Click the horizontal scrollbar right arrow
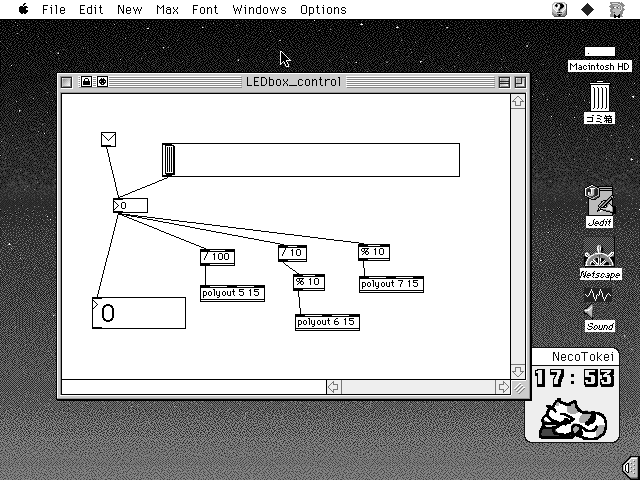 coord(503,387)
